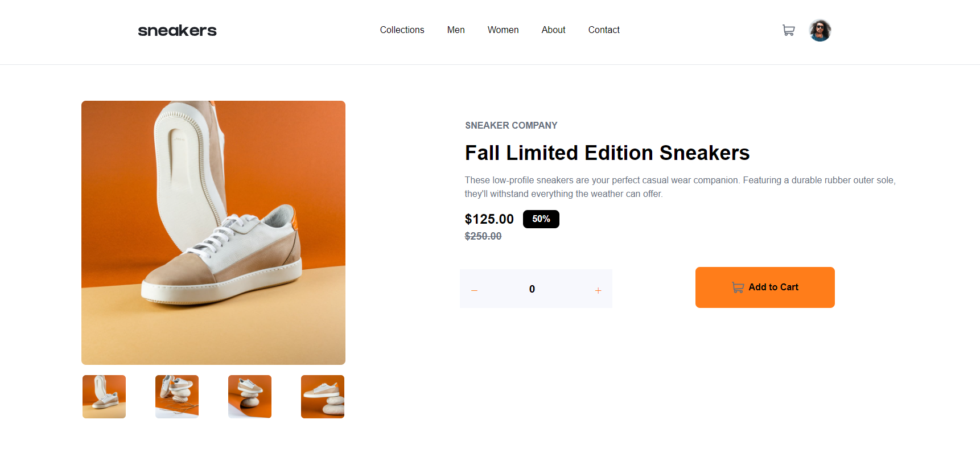This screenshot has height=473, width=980.
Task: Go to the Men section
Action: (456, 30)
